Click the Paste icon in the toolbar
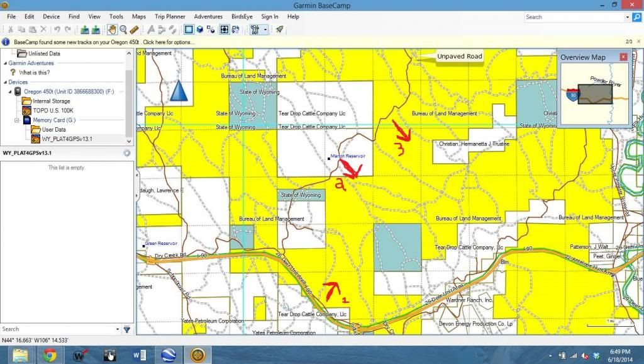This screenshot has height=364, width=644. click(x=33, y=30)
